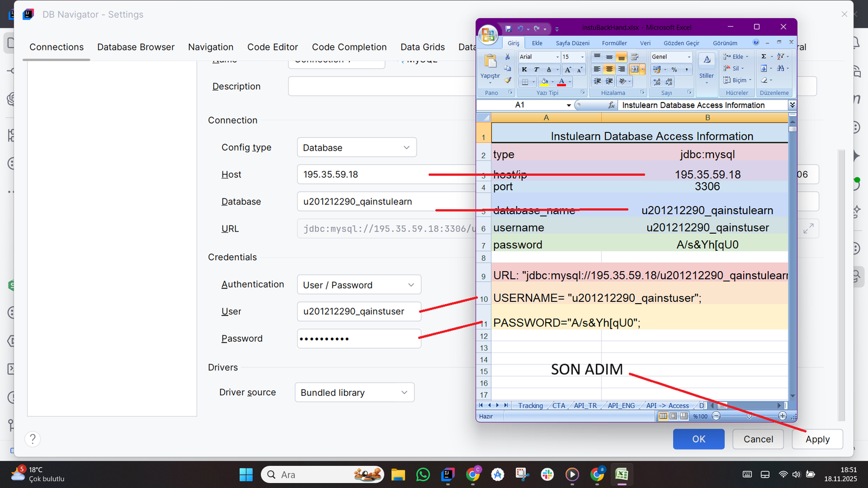Click the format painter brush in Excel

click(508, 80)
